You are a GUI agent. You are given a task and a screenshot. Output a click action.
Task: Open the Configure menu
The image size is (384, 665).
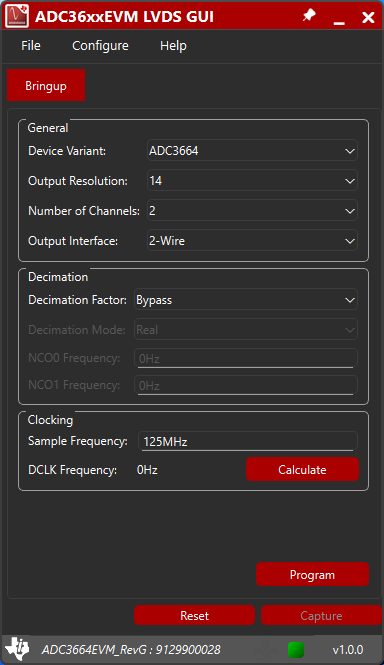(100, 46)
